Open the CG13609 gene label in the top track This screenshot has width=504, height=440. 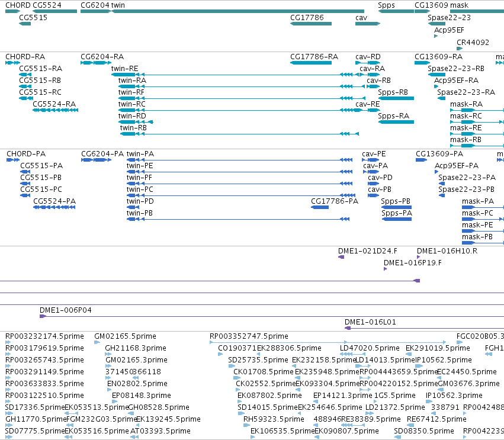[431, 5]
